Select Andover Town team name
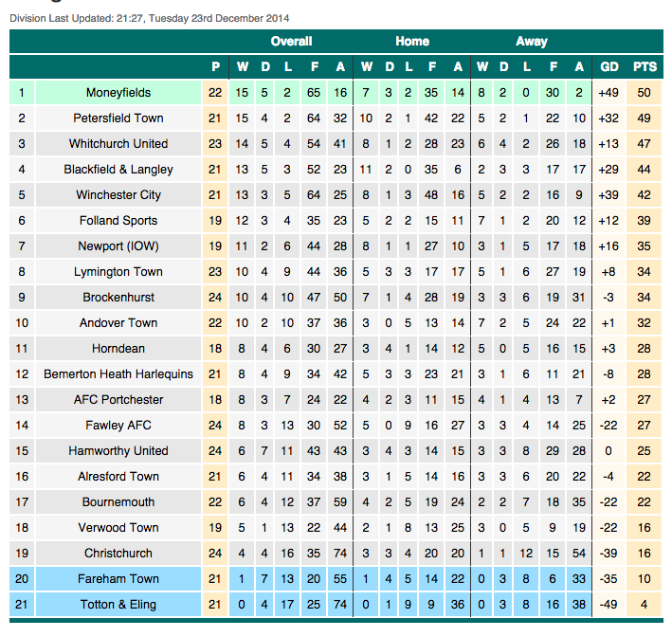 coord(118,323)
